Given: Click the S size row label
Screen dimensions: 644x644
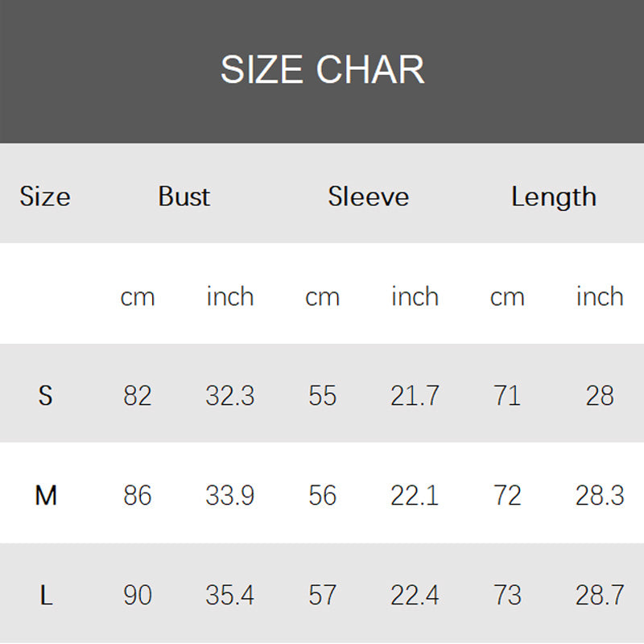Looking at the screenshot, I should [x=45, y=395].
